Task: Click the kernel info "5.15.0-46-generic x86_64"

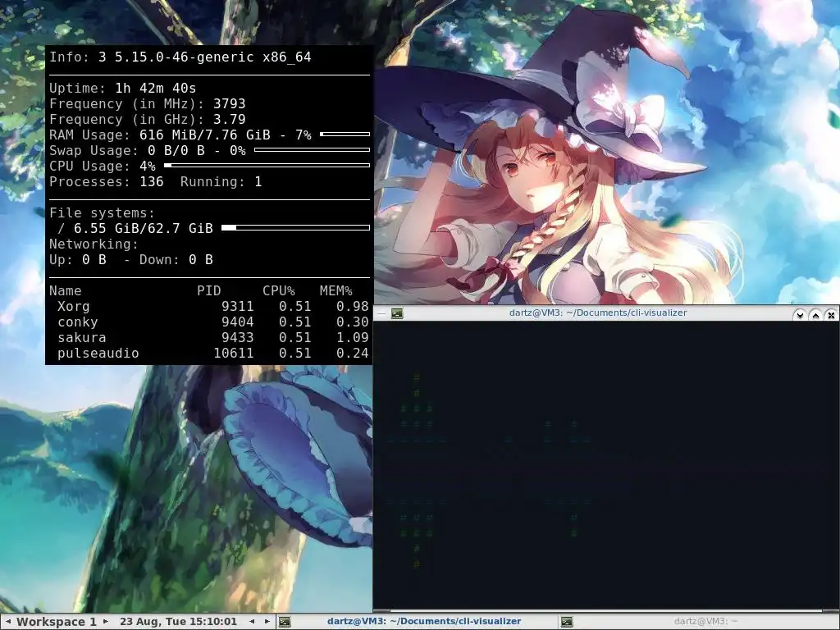Action: [212, 57]
